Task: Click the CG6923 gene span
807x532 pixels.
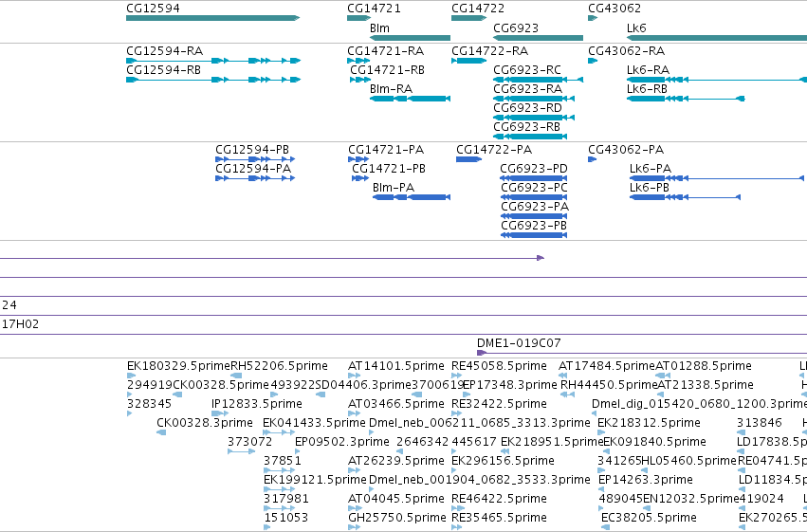Action: (539, 38)
